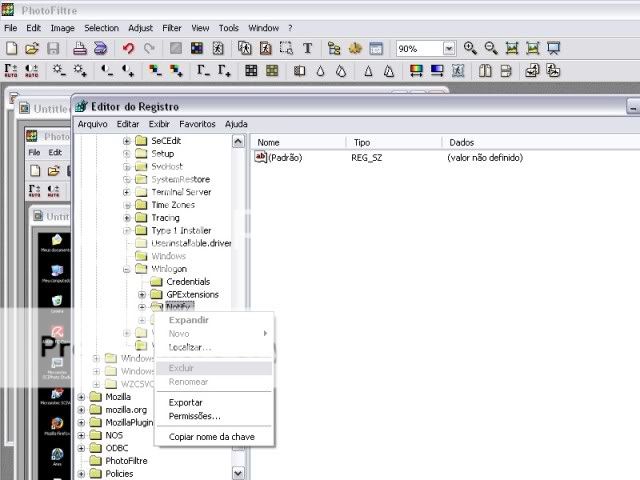Click the Nome column header
The height and width of the screenshot is (480, 640).
298,142
